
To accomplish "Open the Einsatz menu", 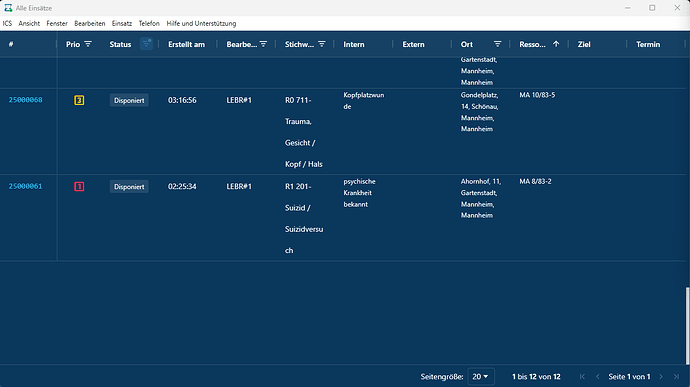I will coord(122,23).
